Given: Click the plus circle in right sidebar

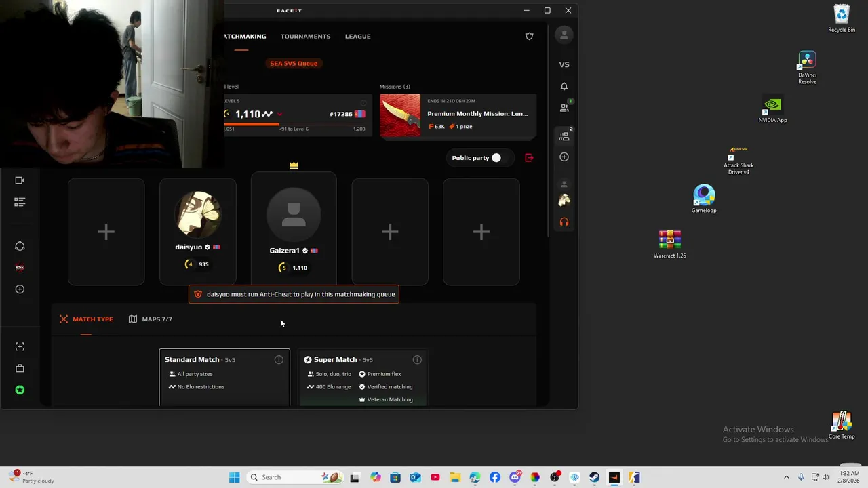Looking at the screenshot, I should click(x=564, y=157).
